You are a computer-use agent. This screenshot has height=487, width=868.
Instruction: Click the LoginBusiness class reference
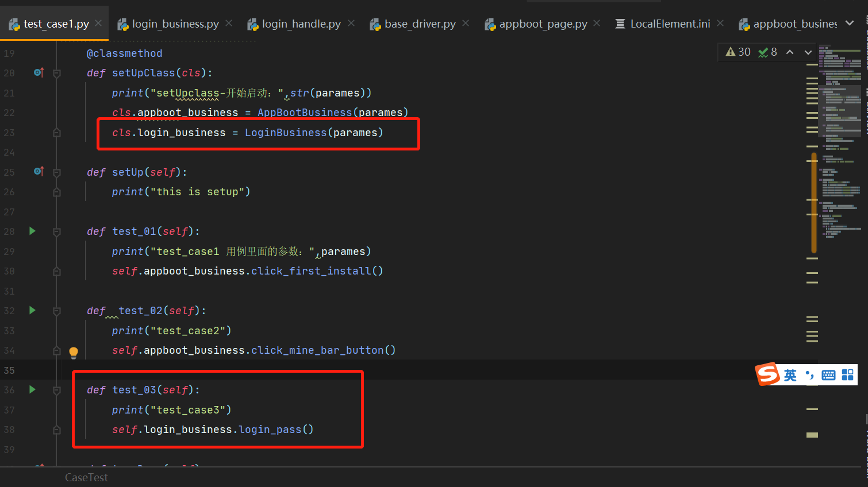coord(286,133)
